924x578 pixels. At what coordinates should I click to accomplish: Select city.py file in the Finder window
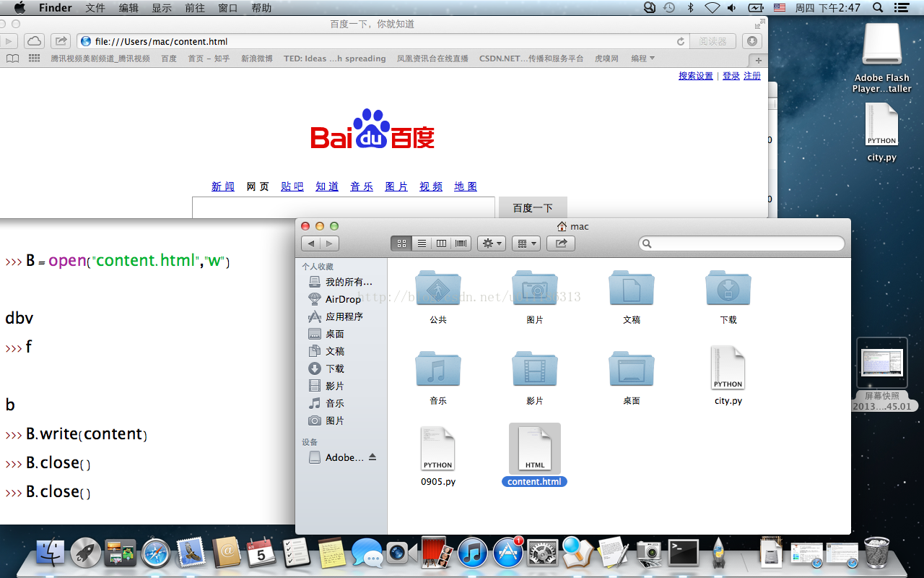(728, 368)
